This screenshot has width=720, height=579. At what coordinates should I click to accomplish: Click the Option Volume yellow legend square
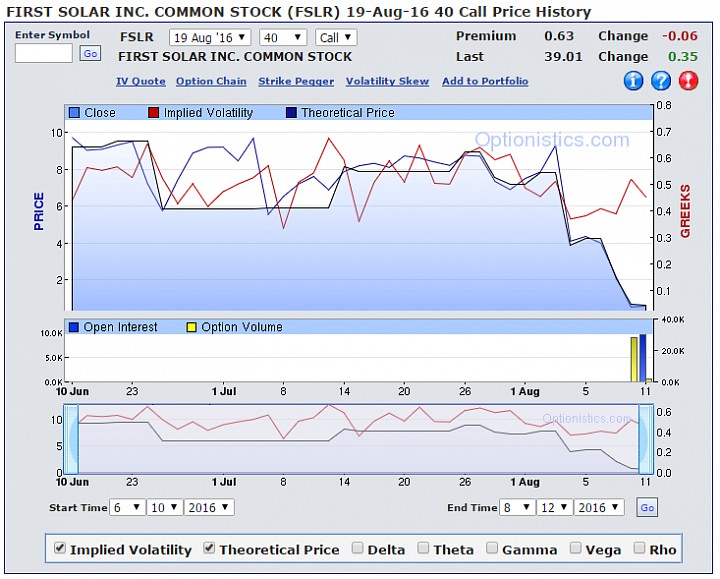191,327
